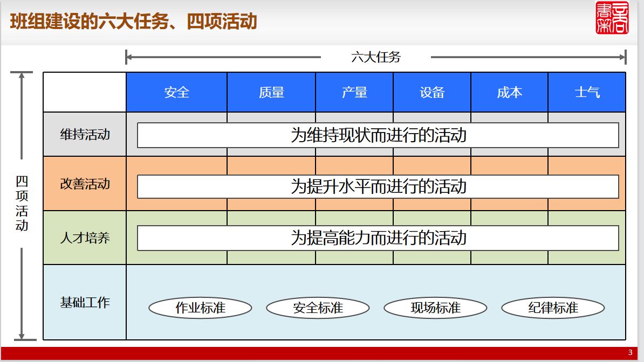Select the 产量 header cell
644x362 pixels.
click(354, 92)
